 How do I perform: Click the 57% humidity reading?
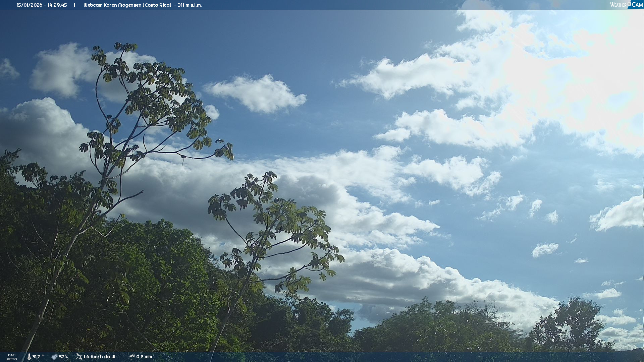tap(63, 357)
